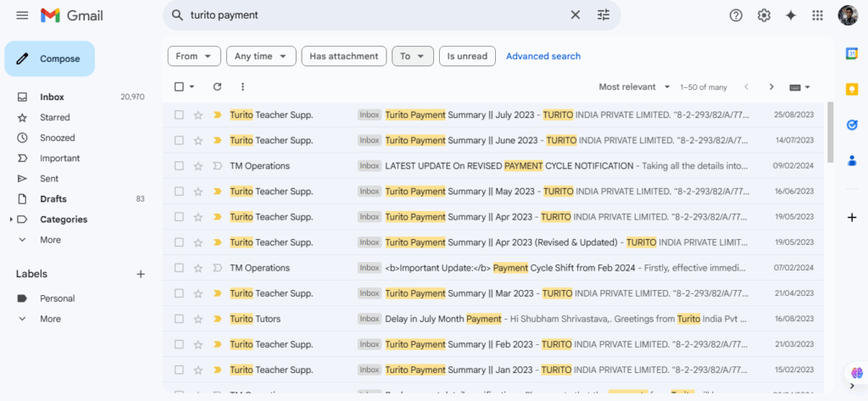Toggle importance marker on Payment Cycle Shift email

[x=217, y=268]
